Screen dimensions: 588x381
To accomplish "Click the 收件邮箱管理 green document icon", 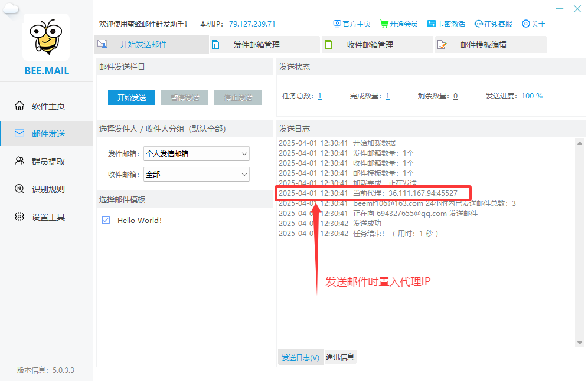I will coord(329,45).
